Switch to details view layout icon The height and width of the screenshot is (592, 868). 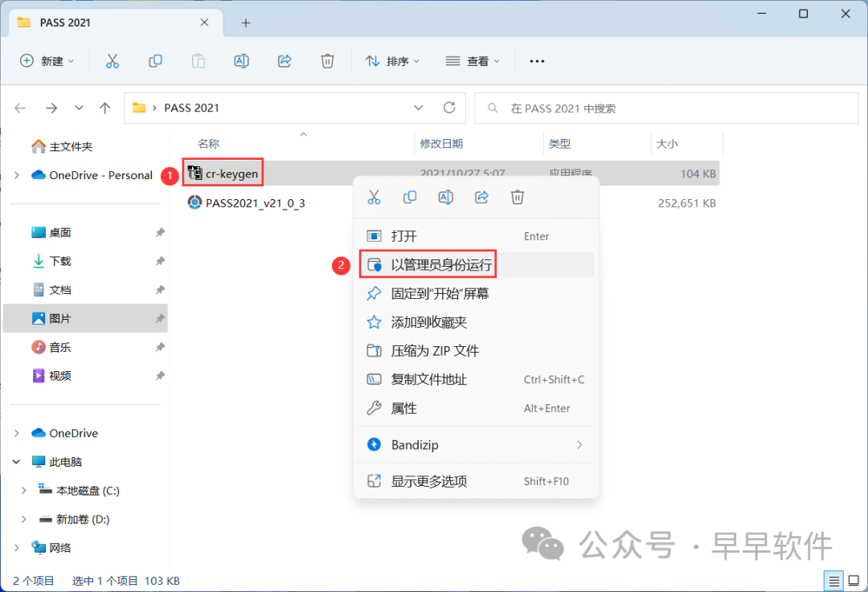point(833,580)
